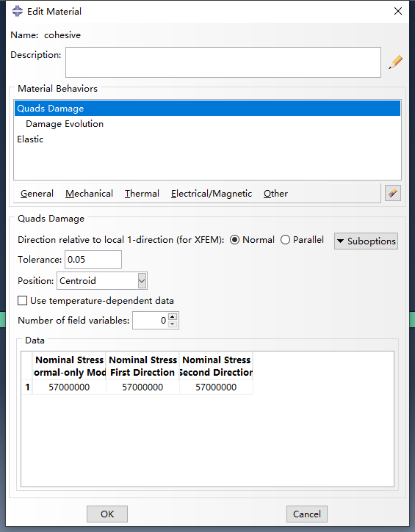Viewport: 415px width, 532px height.
Task: Open the Electrical/Magnetic menu
Action: pos(212,194)
